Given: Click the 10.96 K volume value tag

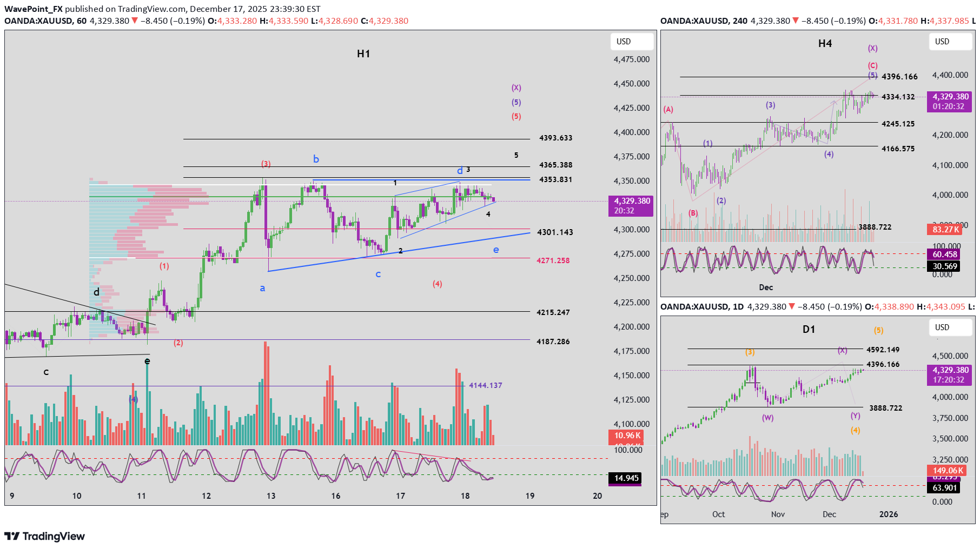Looking at the screenshot, I should click(x=627, y=436).
